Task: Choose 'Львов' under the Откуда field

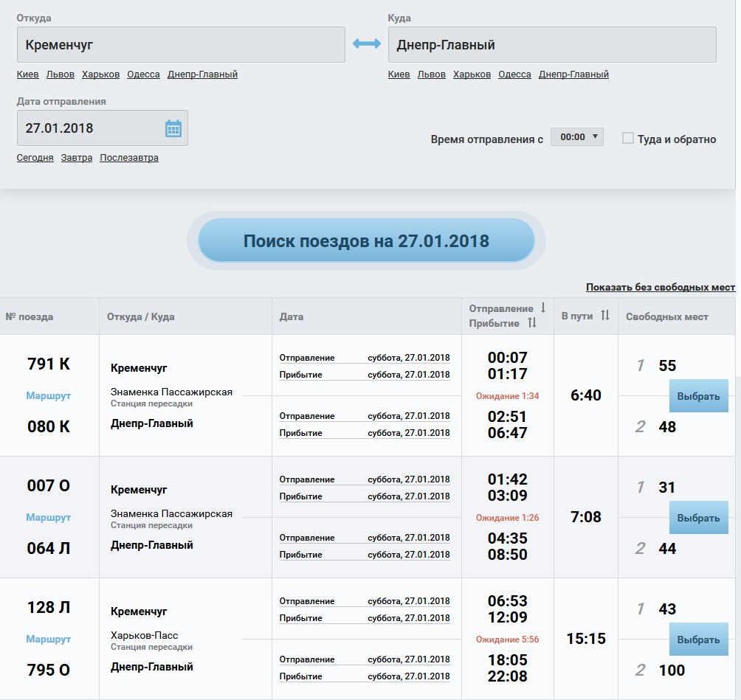Action: (60, 74)
